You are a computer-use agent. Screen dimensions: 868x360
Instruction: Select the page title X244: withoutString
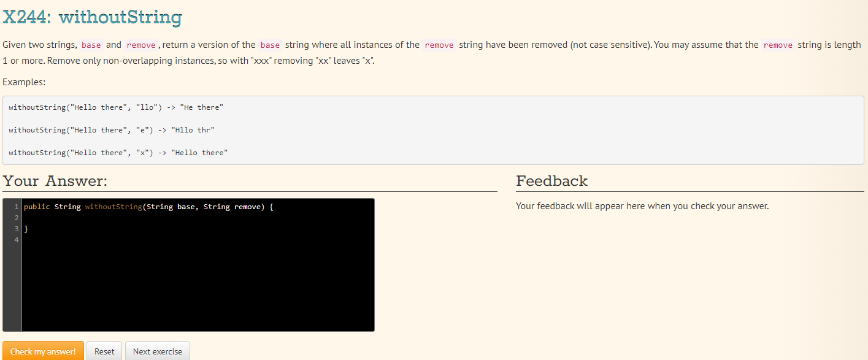(92, 17)
